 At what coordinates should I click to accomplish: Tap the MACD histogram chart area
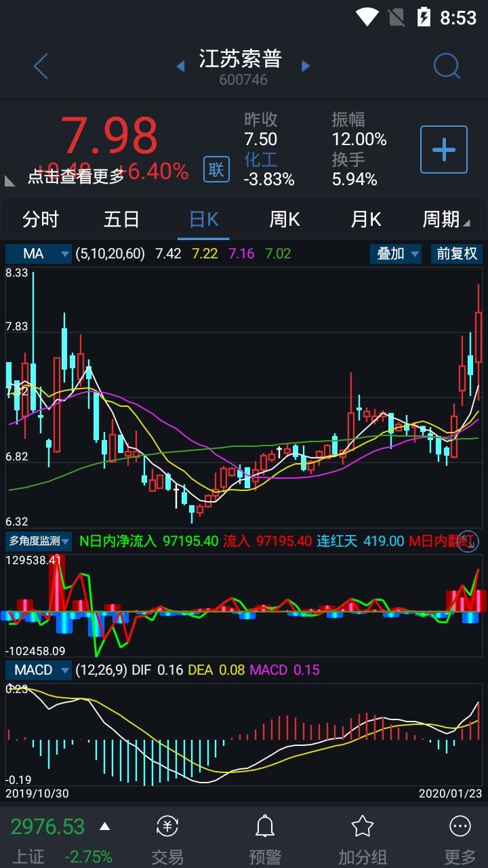(244, 734)
